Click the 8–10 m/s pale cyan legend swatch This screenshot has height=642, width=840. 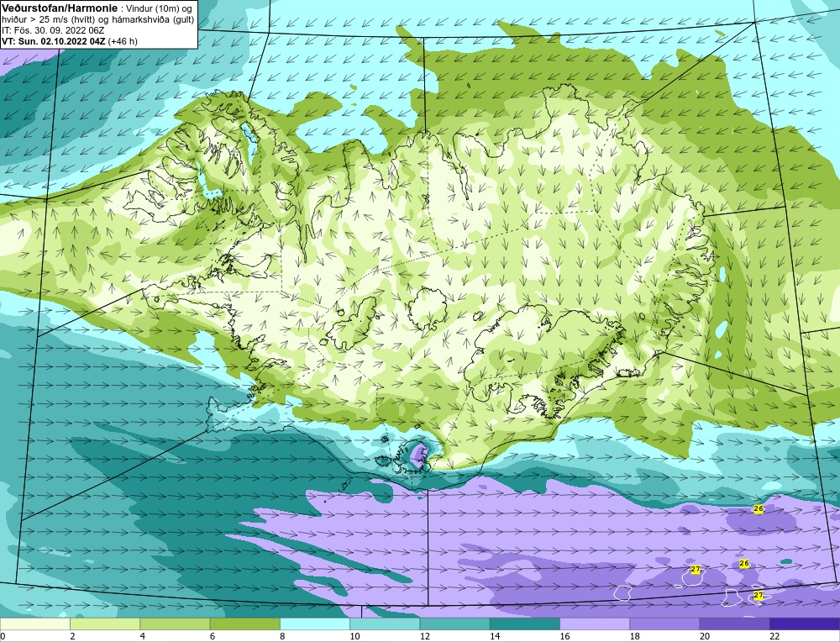315,624
